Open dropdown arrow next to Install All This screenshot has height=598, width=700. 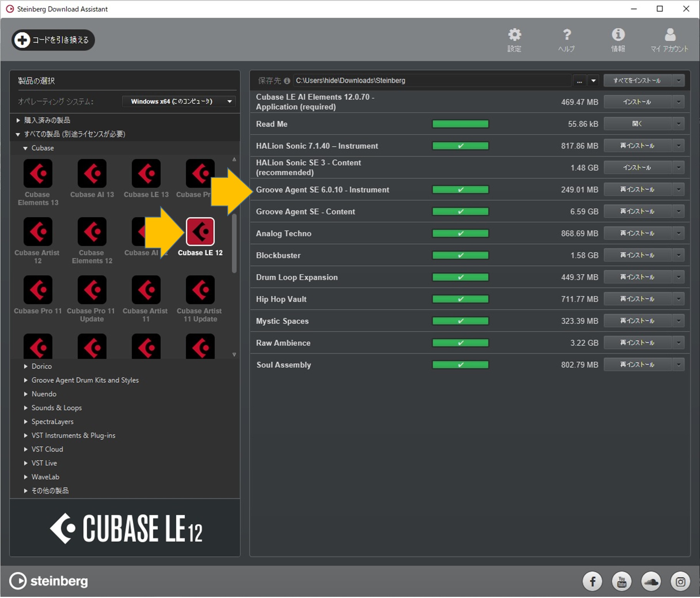[x=679, y=81]
